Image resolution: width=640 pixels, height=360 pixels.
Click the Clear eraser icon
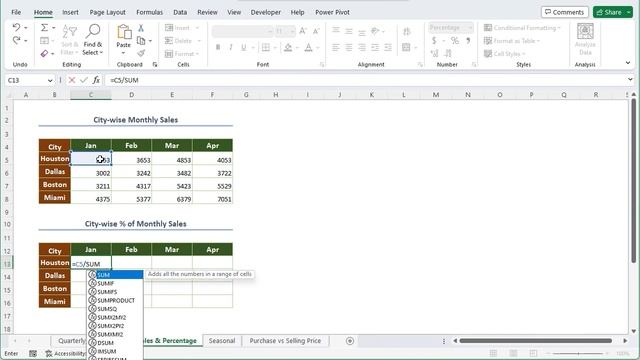tap(44, 53)
